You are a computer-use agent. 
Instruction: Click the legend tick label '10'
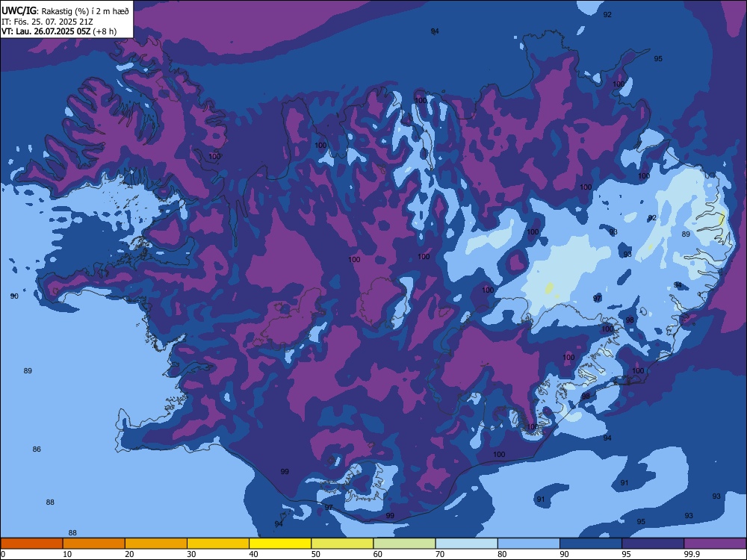pyautogui.click(x=67, y=554)
